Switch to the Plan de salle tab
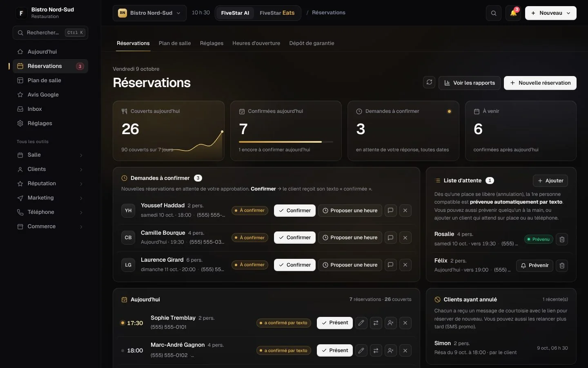 pos(175,43)
